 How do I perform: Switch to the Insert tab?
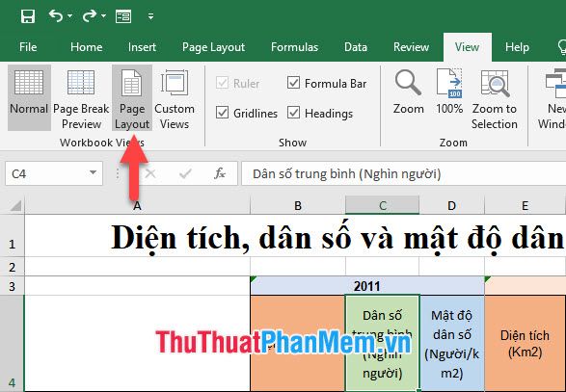tap(142, 47)
